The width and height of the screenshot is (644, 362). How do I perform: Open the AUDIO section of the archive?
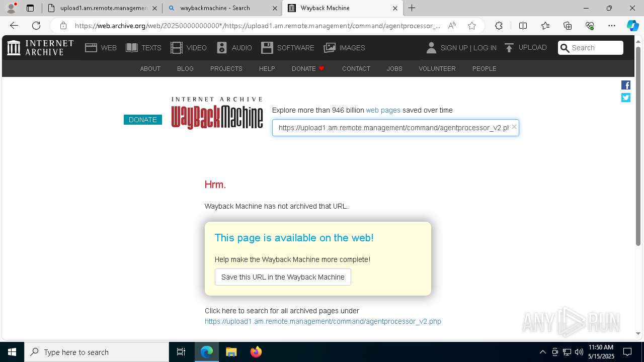point(234,48)
